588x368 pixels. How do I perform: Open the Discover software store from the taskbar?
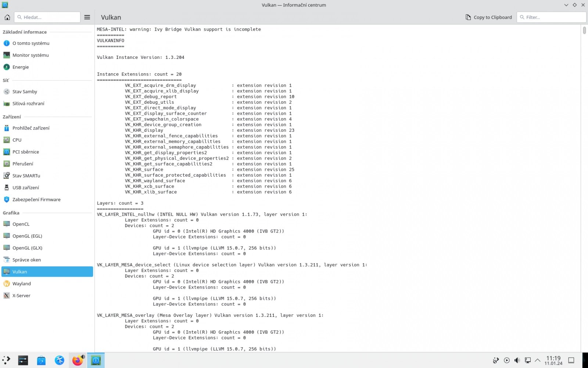pos(41,360)
